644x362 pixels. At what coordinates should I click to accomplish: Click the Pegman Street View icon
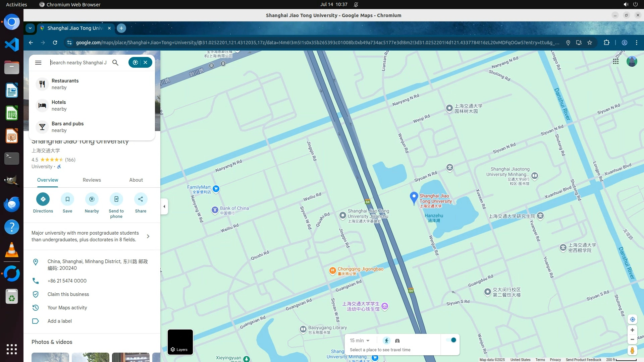[x=632, y=351]
